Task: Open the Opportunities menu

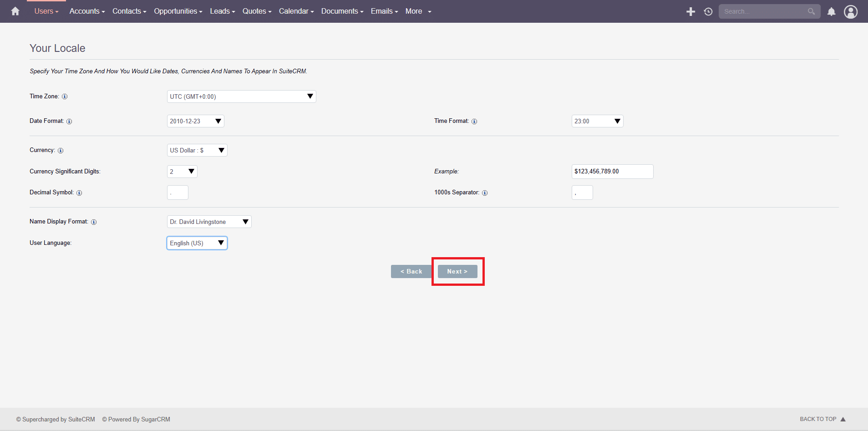Action: coord(178,11)
